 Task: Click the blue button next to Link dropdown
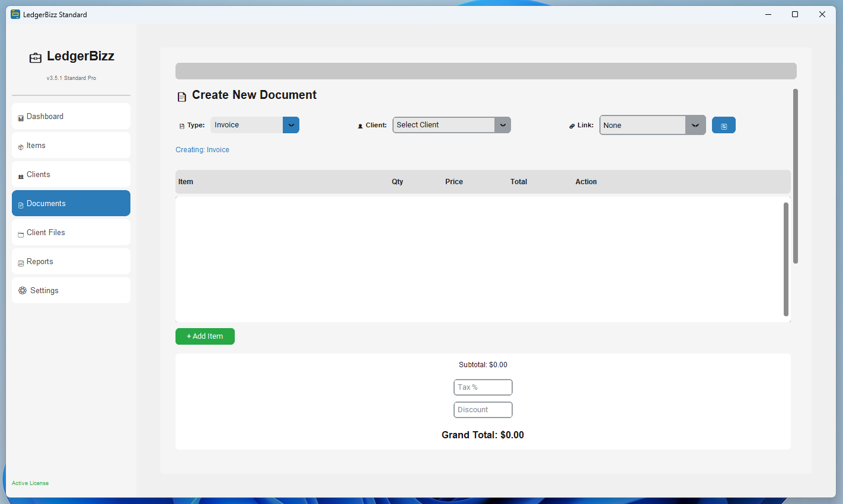pos(724,126)
